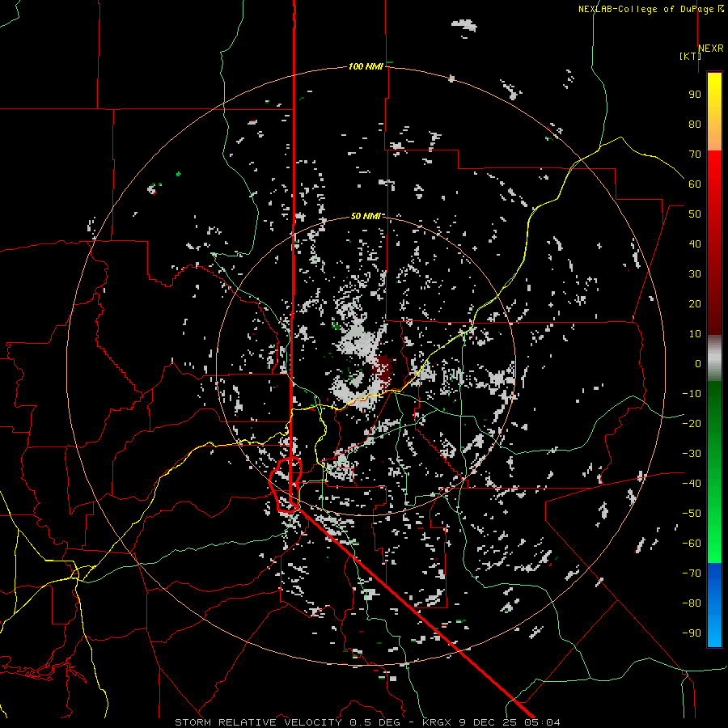
Task: Click the positive 70 scale value
Action: pyautogui.click(x=695, y=154)
